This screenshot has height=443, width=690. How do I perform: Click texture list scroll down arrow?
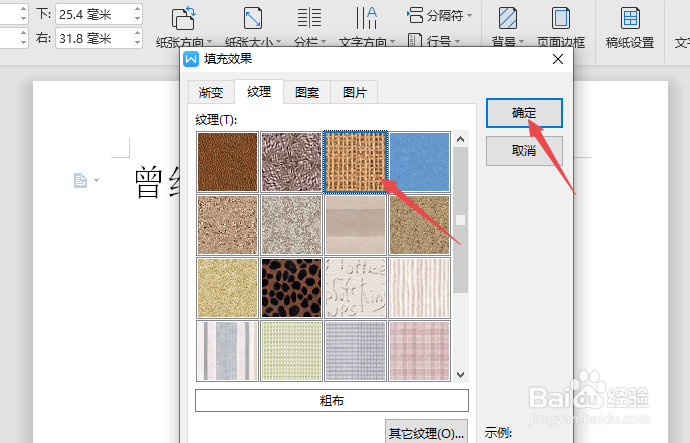tap(460, 375)
